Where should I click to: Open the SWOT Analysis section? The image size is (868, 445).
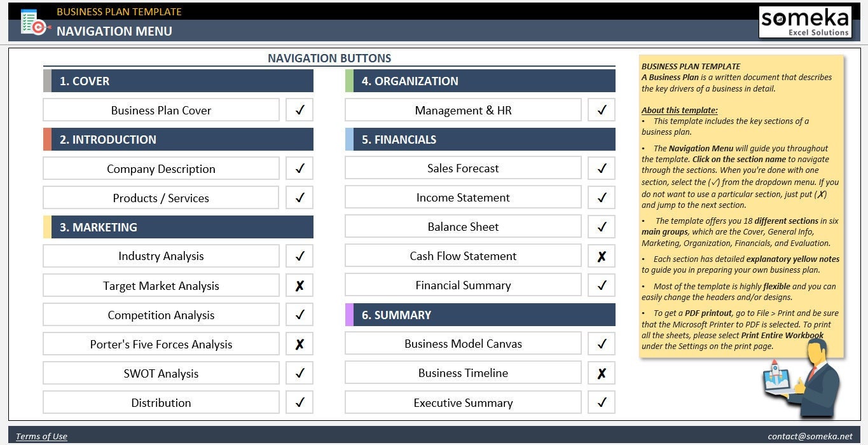point(161,373)
